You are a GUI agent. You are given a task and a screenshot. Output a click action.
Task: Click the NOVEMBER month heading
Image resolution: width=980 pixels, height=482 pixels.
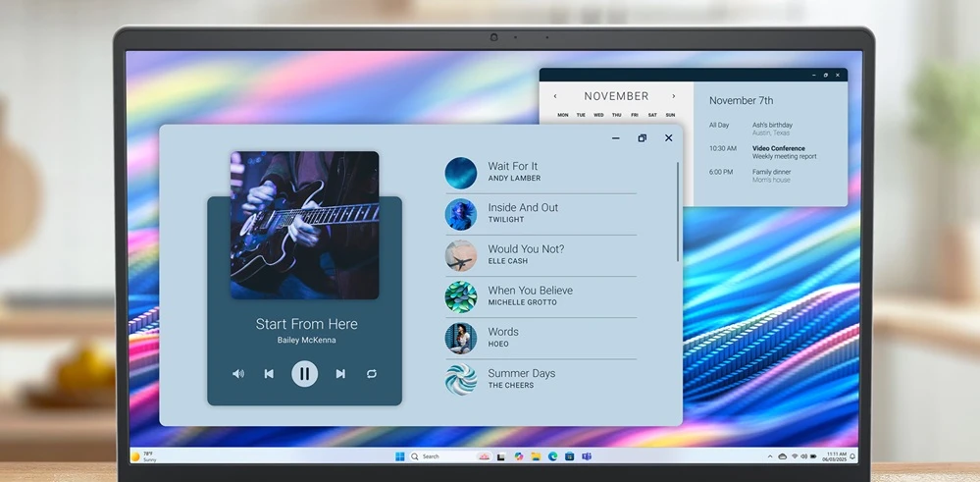616,96
